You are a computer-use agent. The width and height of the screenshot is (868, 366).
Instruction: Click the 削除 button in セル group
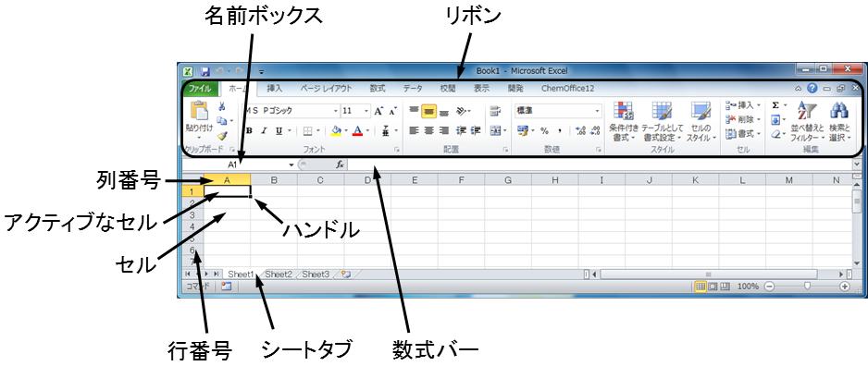pyautogui.click(x=743, y=119)
